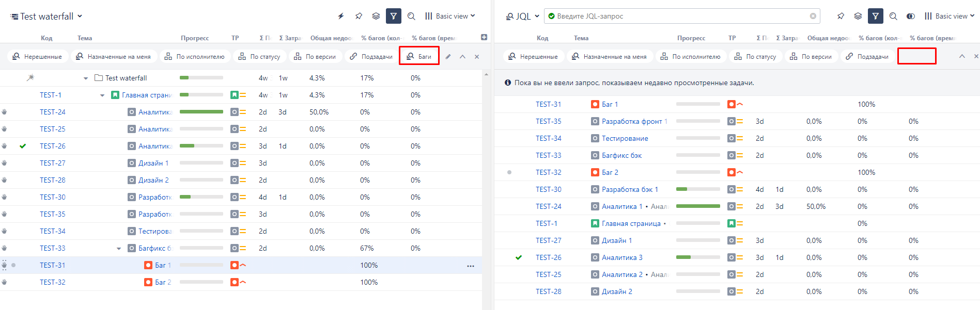Select По исполнителю grouping in left panel
Image resolution: width=980 pixels, height=310 pixels.
tap(195, 57)
